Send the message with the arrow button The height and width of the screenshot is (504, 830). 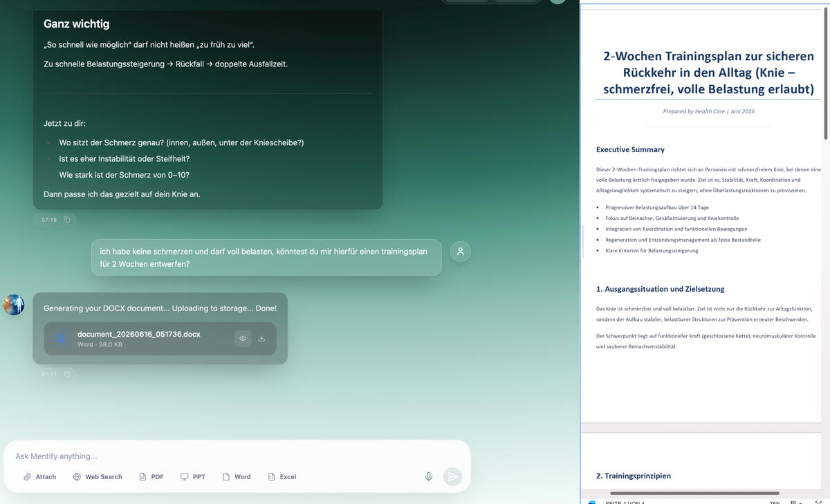click(452, 476)
